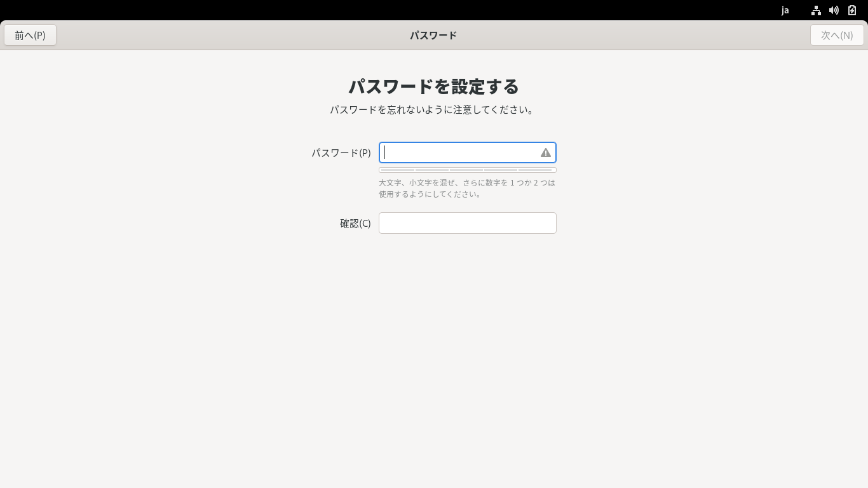Viewport: 868px width, 488px height.
Task: Click the warning triangle icon in password field
Action: tap(546, 152)
